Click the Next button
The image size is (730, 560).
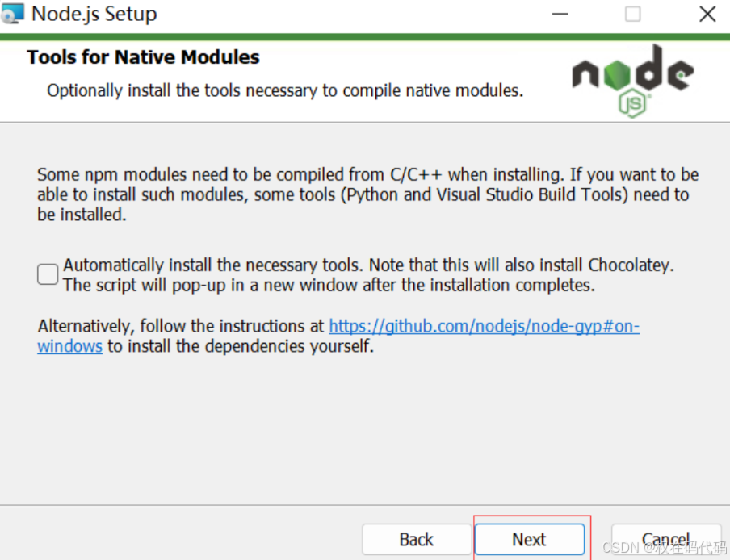click(x=530, y=540)
